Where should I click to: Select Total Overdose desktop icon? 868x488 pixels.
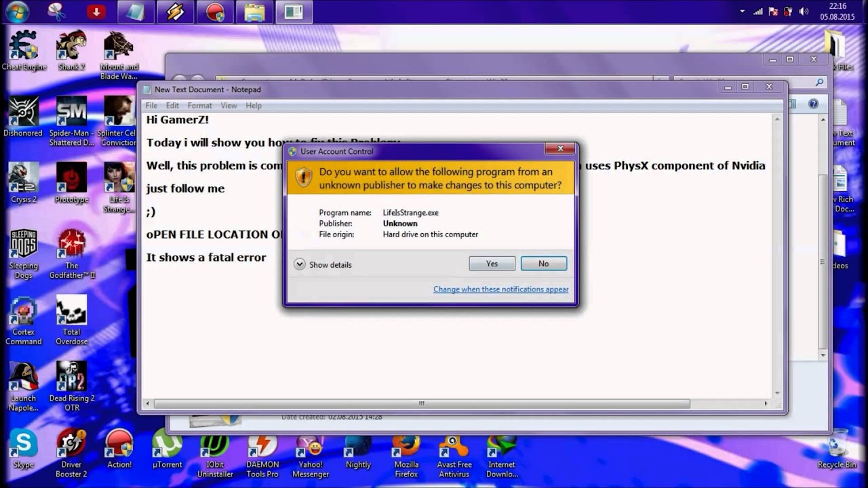tap(71, 320)
